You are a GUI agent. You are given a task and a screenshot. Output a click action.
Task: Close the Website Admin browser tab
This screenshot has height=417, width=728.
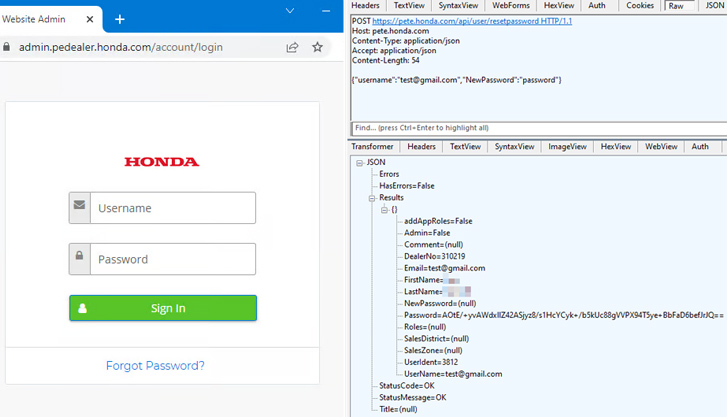tap(90, 20)
